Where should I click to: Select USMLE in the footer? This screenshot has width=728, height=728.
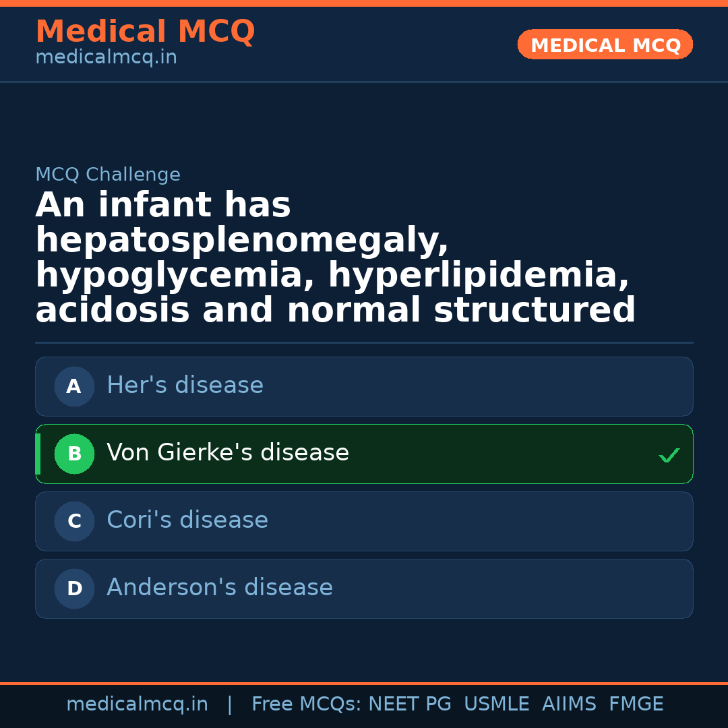coord(496,704)
